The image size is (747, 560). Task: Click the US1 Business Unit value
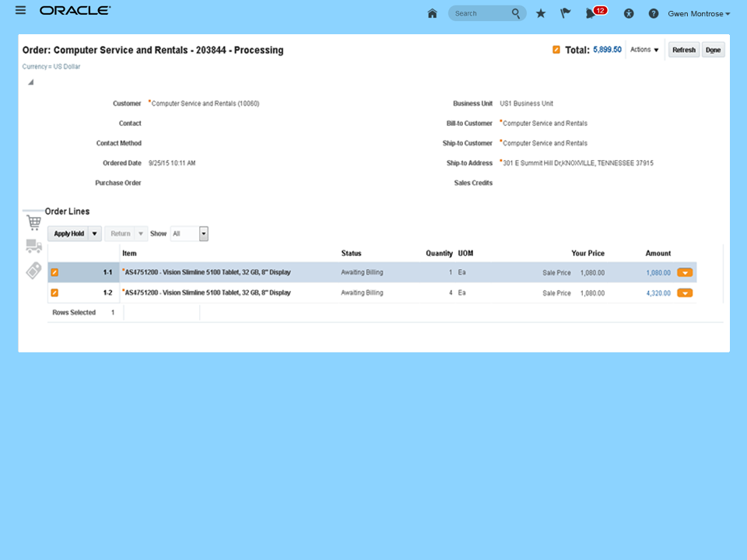point(527,103)
